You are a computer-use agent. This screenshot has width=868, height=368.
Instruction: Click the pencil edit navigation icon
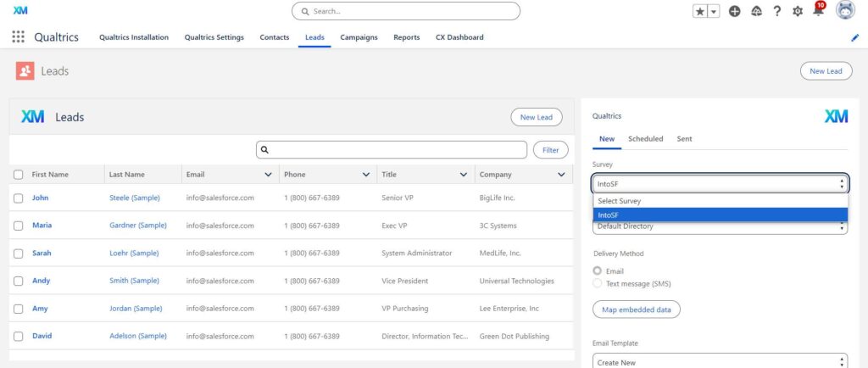point(854,37)
